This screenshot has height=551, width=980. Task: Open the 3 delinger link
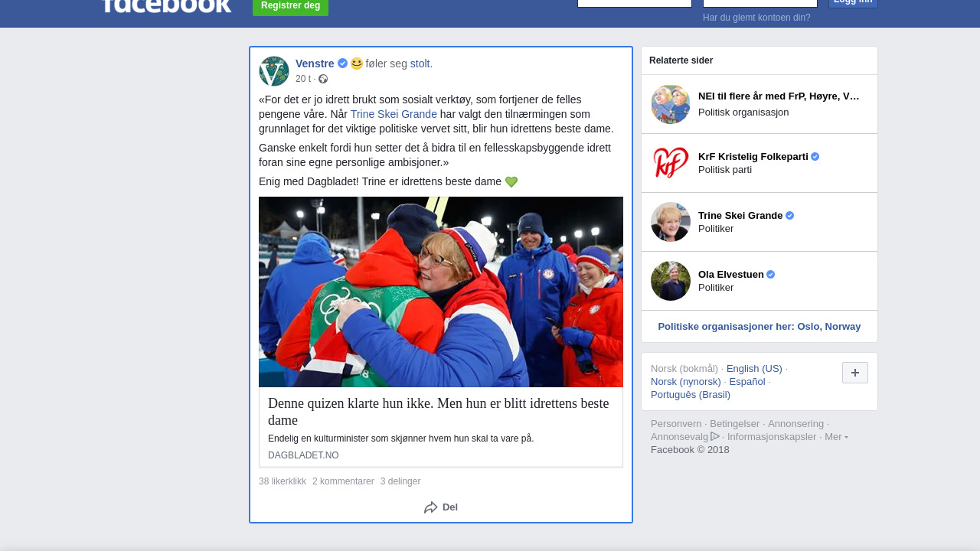[400, 481]
